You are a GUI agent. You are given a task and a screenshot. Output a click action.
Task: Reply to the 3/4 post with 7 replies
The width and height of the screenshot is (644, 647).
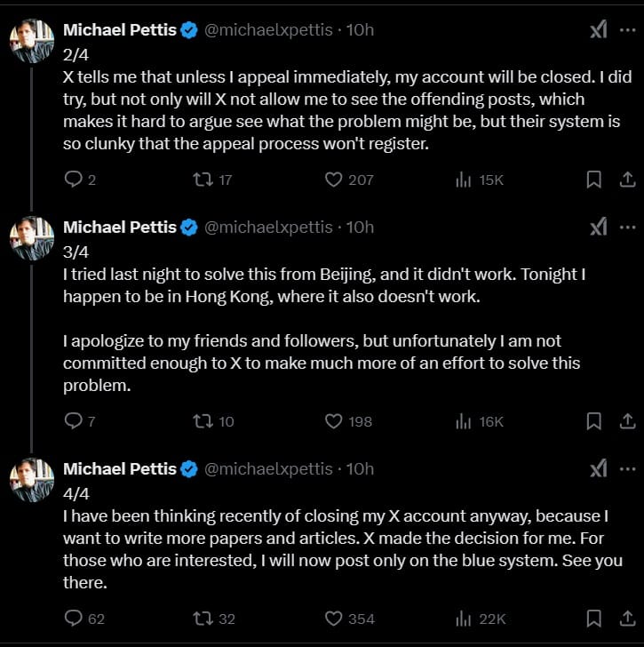74,421
